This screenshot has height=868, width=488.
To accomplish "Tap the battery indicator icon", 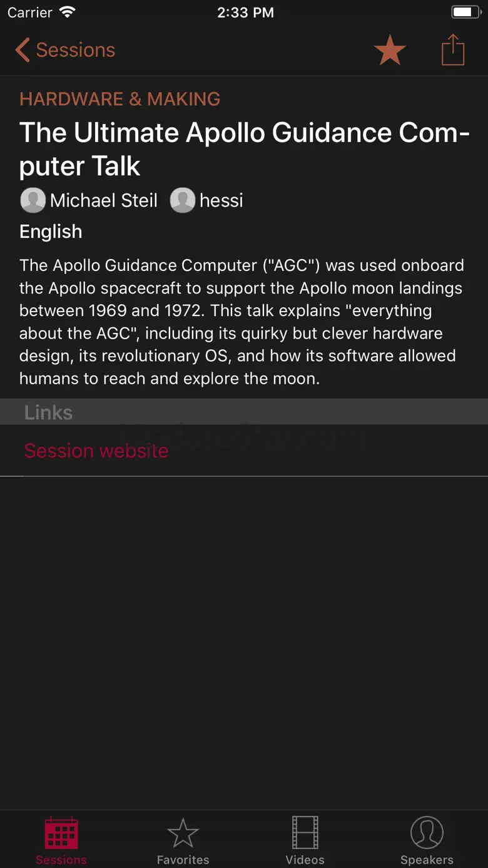I will 465,12.
